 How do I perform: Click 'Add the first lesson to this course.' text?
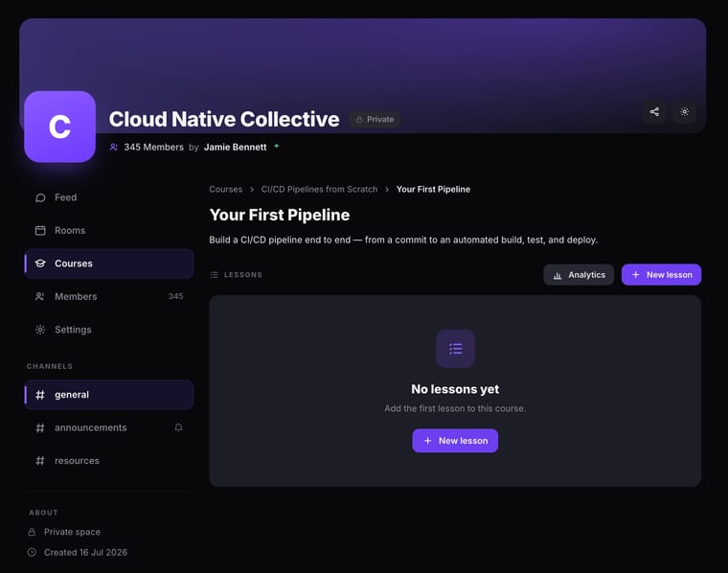(x=455, y=408)
